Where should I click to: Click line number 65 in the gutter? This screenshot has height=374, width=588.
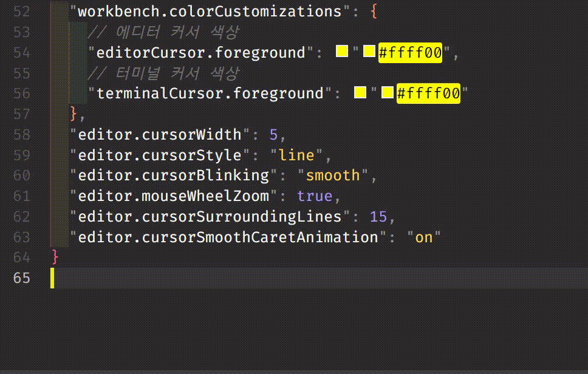[x=21, y=278]
